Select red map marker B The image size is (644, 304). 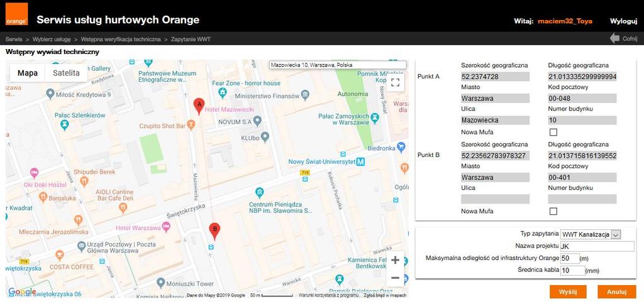tap(214, 231)
